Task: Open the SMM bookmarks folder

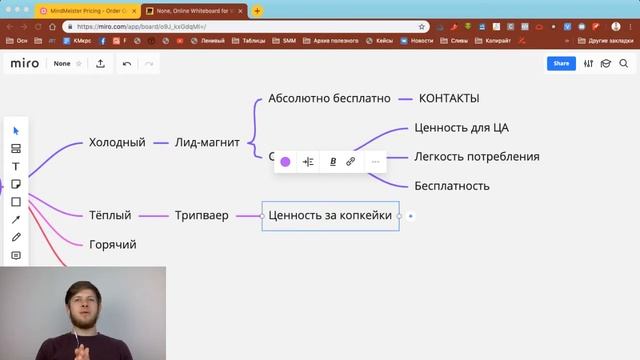Action: 284,41
